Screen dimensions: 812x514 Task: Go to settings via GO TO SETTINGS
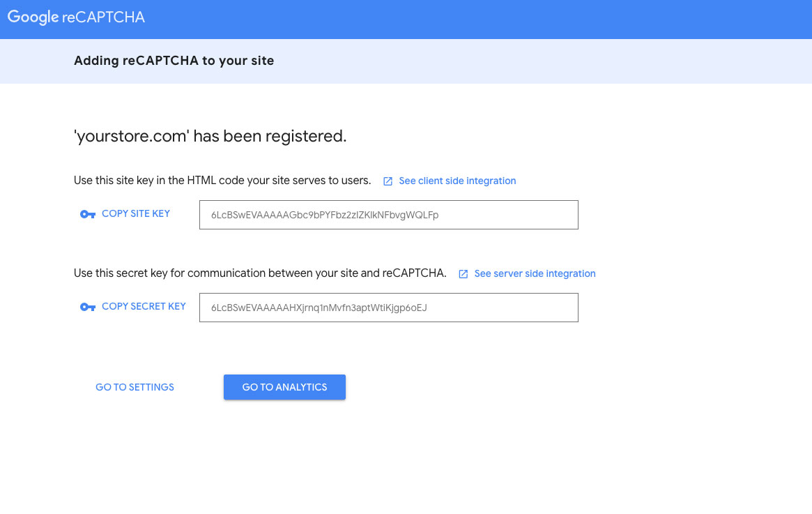[135, 387]
